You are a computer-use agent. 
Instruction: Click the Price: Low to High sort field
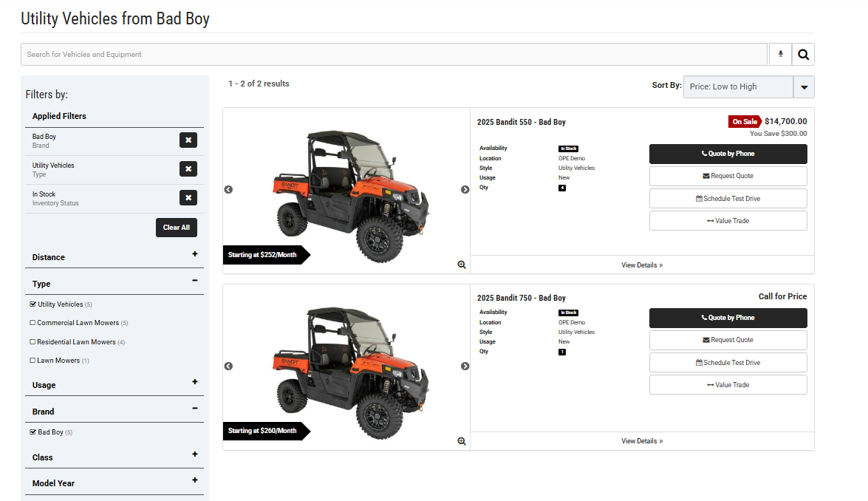739,87
